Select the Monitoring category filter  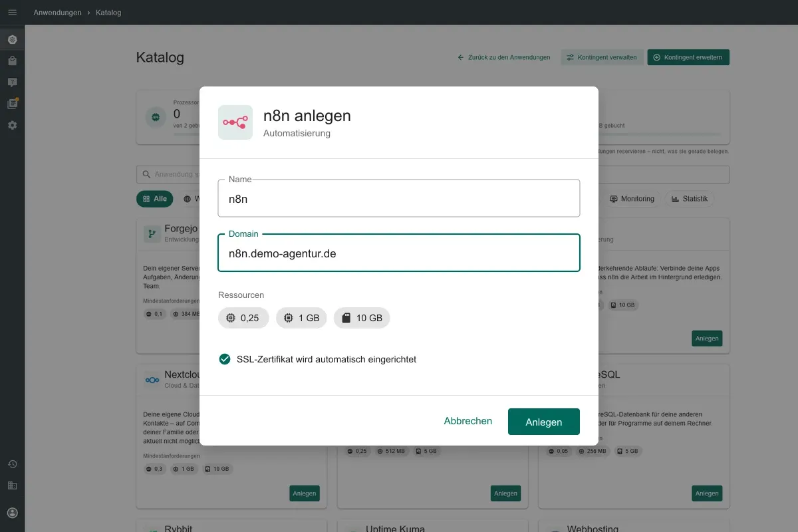632,199
